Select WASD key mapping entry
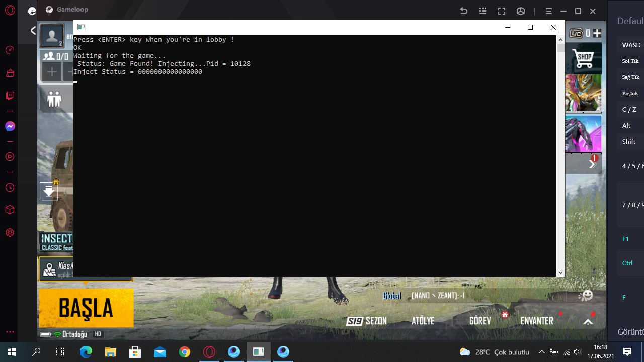 tap(631, 45)
